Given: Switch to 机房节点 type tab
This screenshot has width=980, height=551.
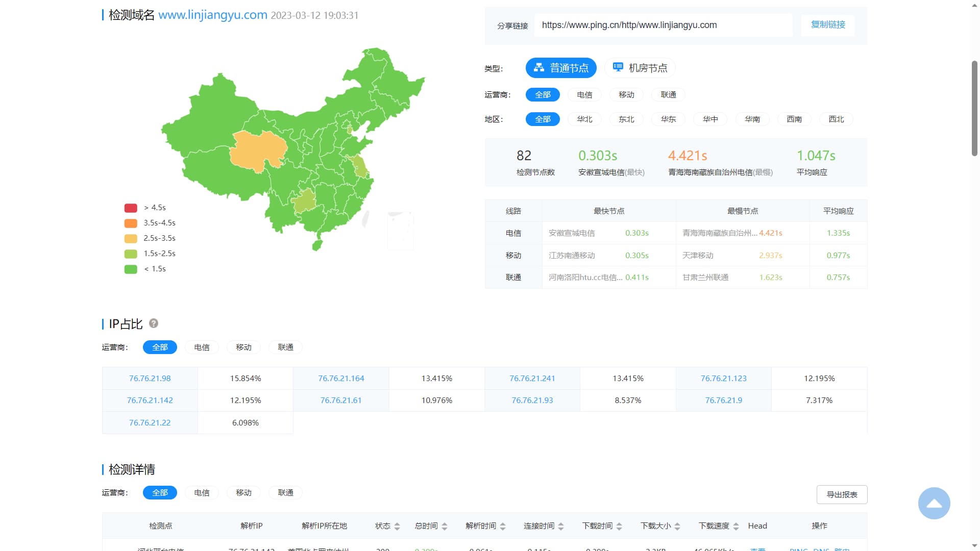Looking at the screenshot, I should (x=640, y=68).
